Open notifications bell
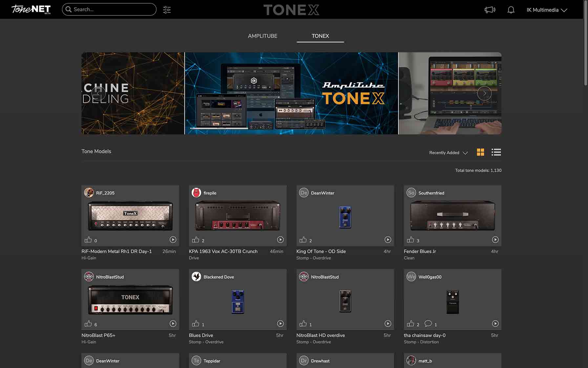The image size is (588, 368). [511, 10]
